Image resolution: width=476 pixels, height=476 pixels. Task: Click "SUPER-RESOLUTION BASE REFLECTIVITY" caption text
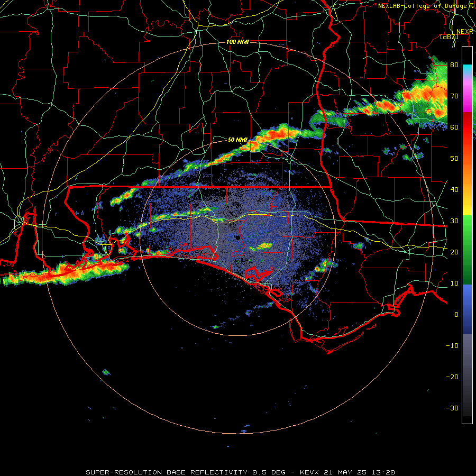point(167,472)
